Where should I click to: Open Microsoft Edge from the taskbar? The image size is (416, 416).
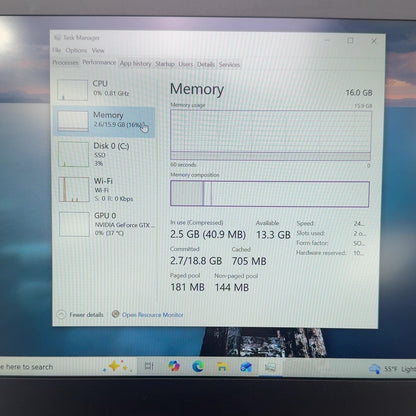[x=198, y=367]
